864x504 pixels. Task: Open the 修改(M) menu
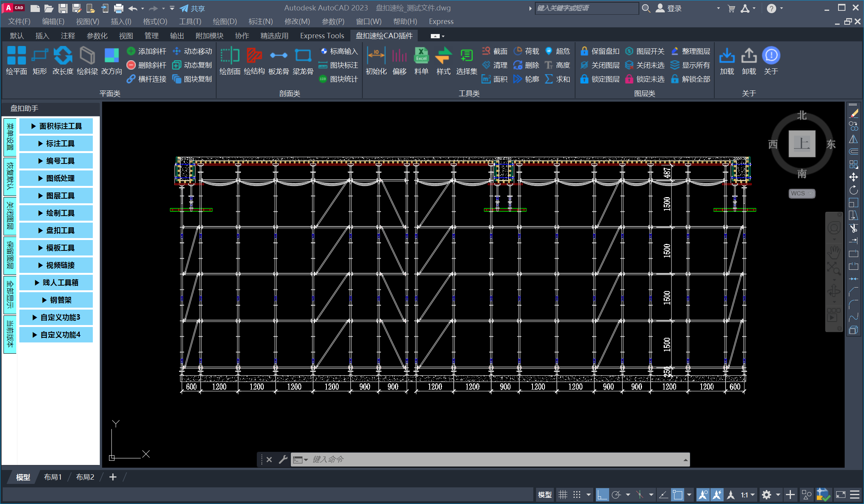(x=297, y=21)
